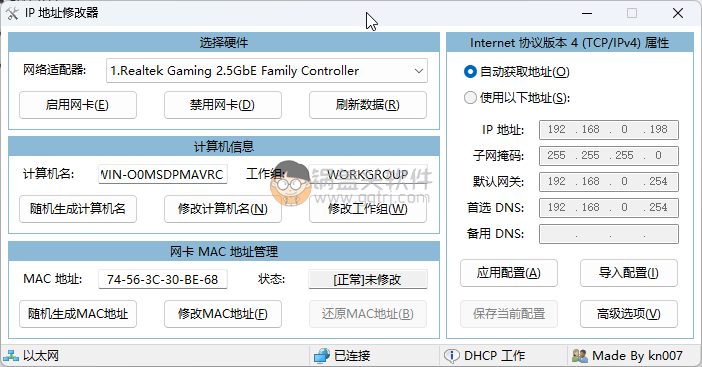Click the 选择硬件 section header
The image size is (702, 367).
point(224,43)
